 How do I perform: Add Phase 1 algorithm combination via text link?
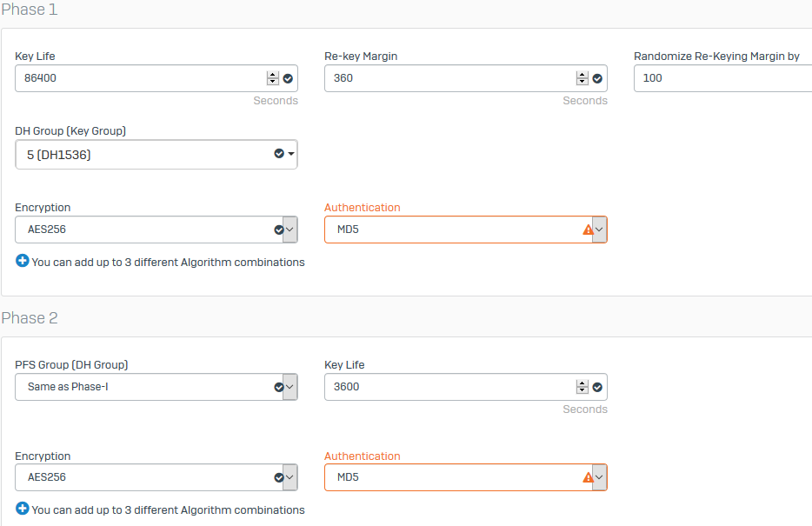pos(169,263)
